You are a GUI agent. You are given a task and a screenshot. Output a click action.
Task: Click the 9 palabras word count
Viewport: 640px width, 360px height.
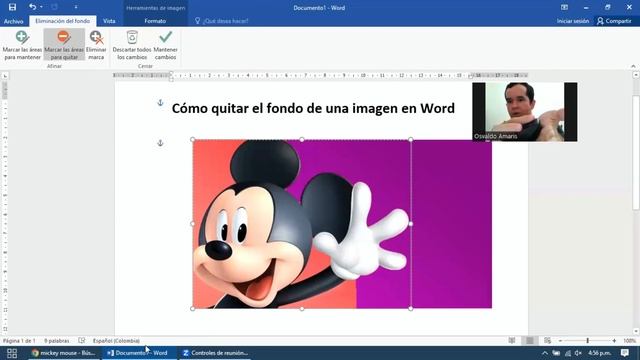(x=56, y=340)
